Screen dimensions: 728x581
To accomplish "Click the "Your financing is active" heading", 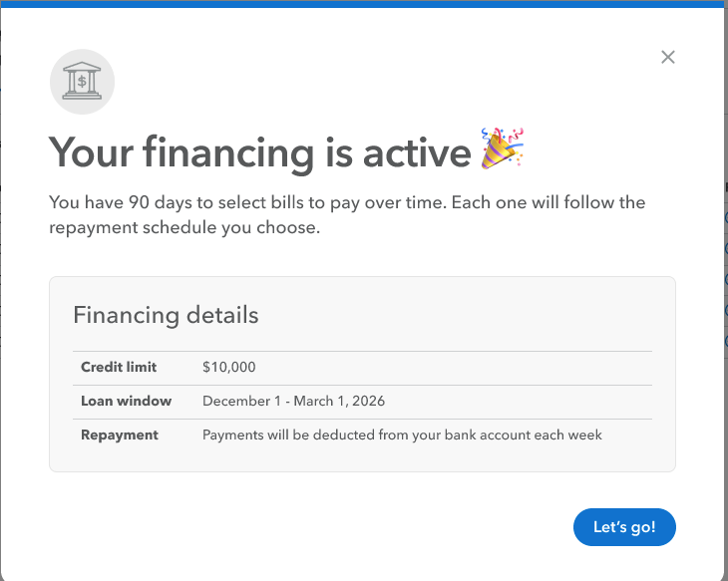I will pos(259,152).
